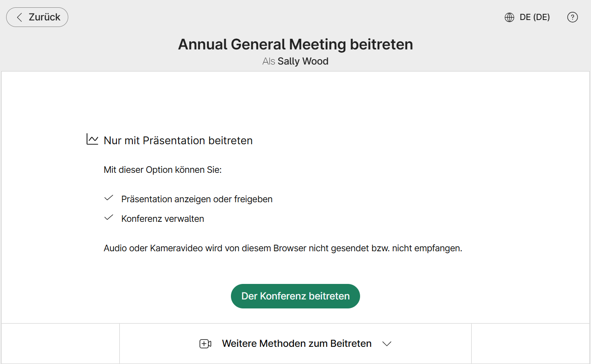Select the camera-plus icon beside Weitere Methoden
This screenshot has width=591, height=364.
click(x=205, y=344)
